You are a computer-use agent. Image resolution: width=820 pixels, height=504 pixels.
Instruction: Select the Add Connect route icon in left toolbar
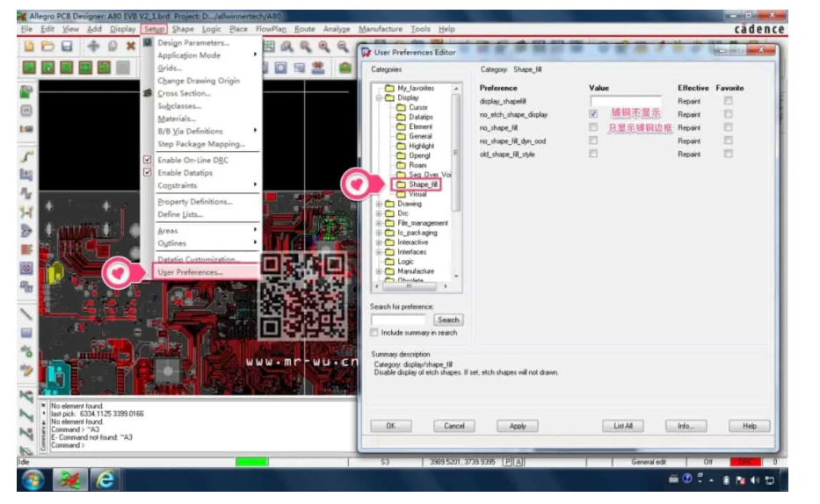(x=26, y=156)
